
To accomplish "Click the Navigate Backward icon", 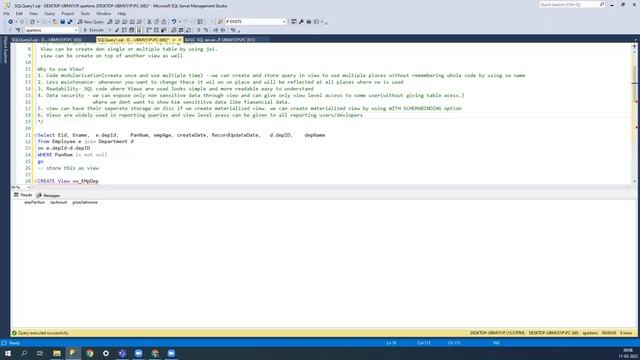I will click(10, 22).
